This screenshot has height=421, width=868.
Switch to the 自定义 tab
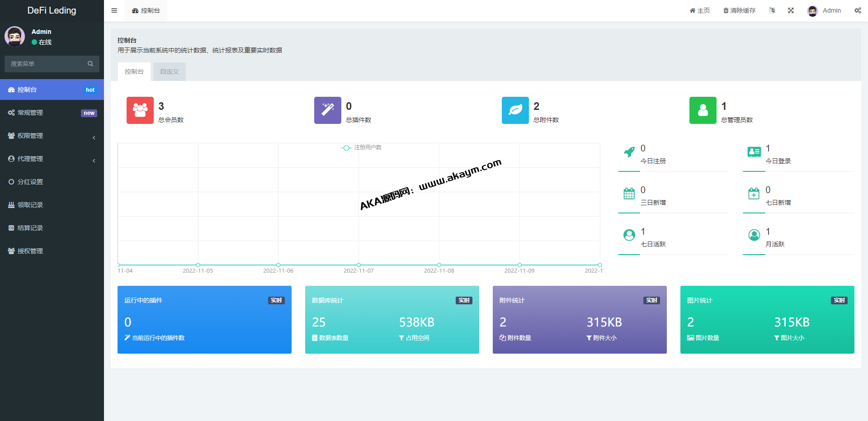tap(170, 71)
